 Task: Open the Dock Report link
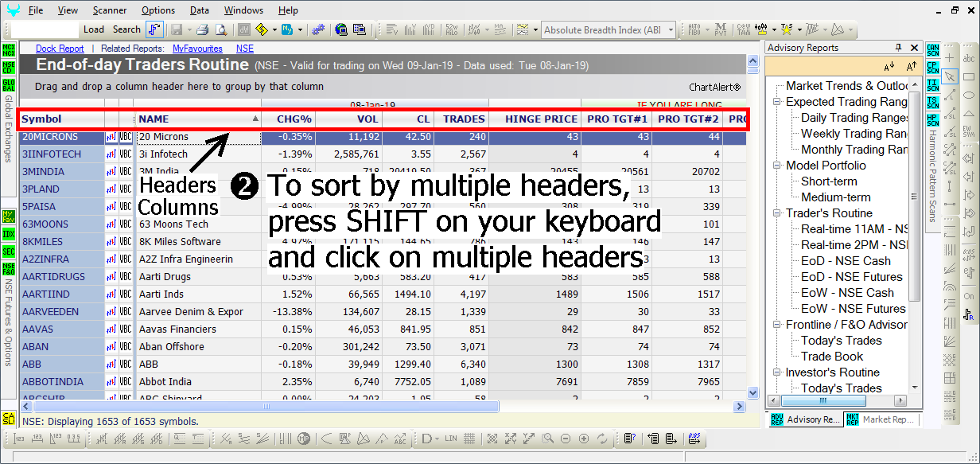(60, 49)
